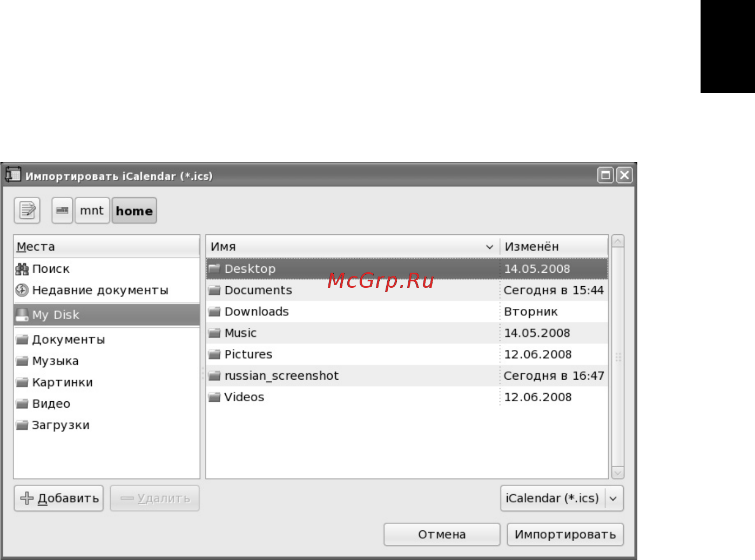Click the scrollbar up arrow

tap(618, 241)
